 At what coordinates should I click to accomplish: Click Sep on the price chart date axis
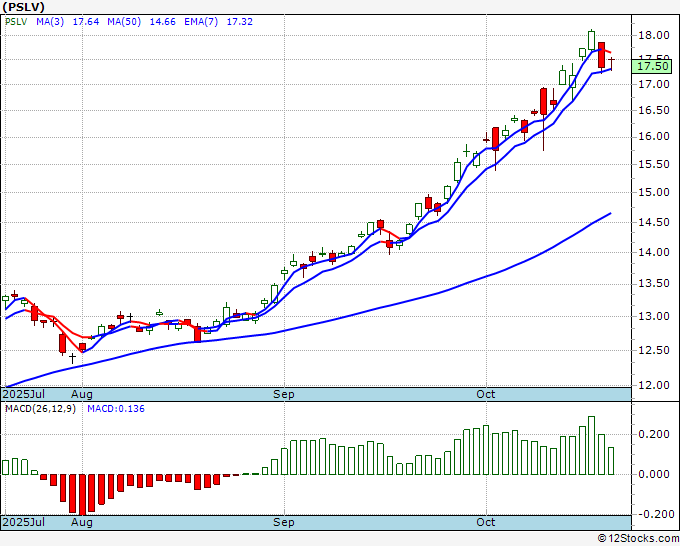tap(284, 394)
